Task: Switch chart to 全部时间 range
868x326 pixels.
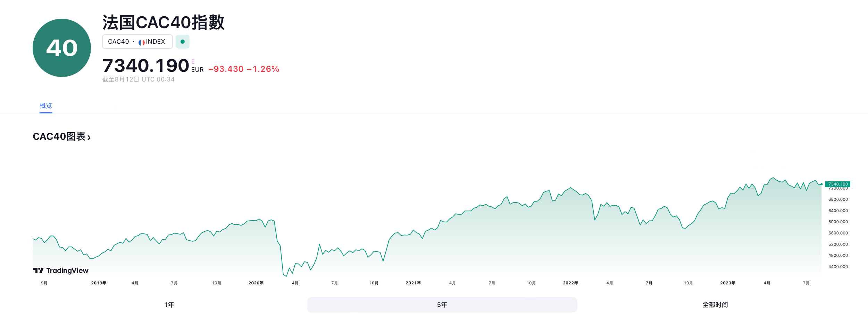Action: pos(715,305)
